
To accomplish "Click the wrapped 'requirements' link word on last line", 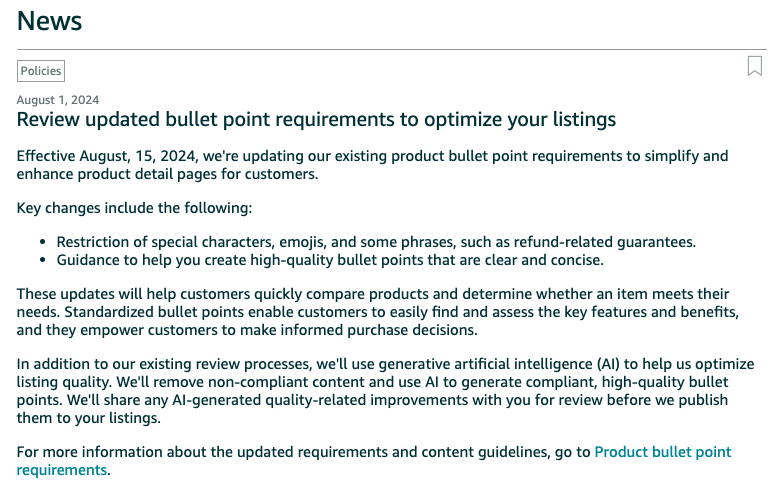I will pyautogui.click(x=62, y=470).
